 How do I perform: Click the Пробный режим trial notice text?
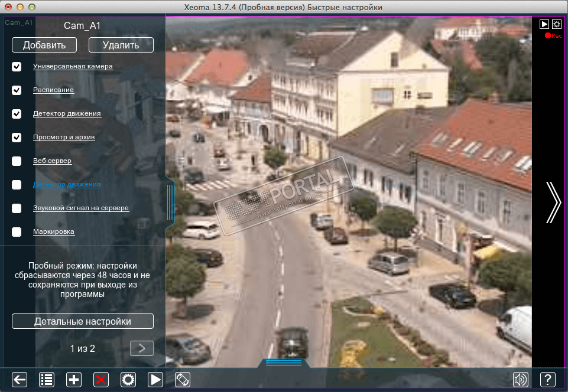pyautogui.click(x=83, y=280)
